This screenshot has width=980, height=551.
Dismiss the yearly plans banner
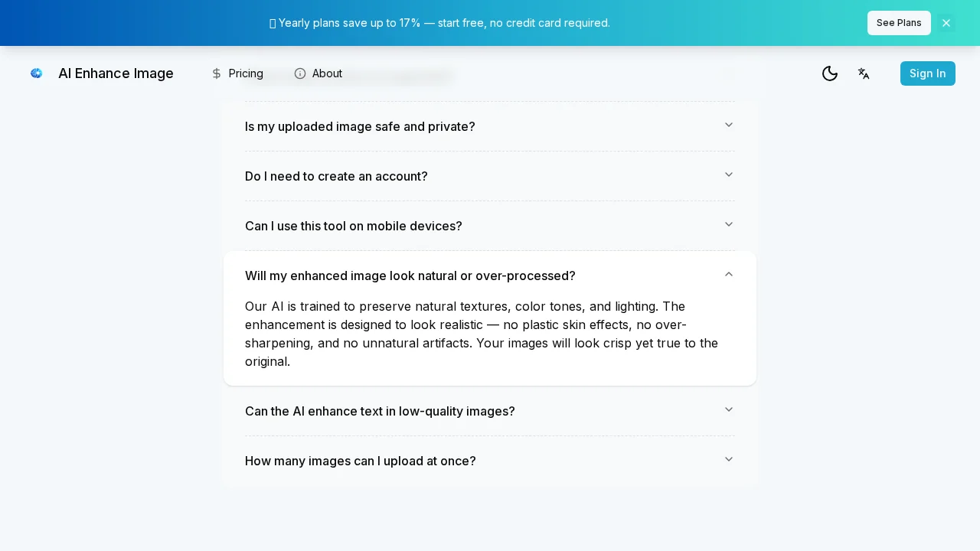coord(946,23)
